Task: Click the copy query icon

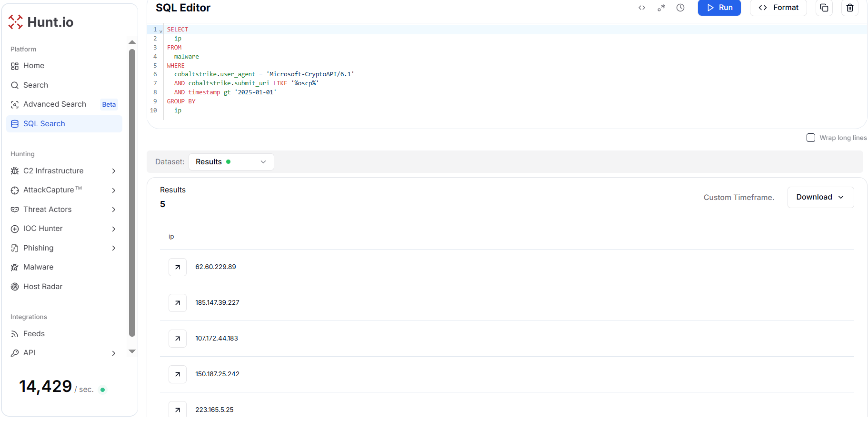Action: (824, 8)
